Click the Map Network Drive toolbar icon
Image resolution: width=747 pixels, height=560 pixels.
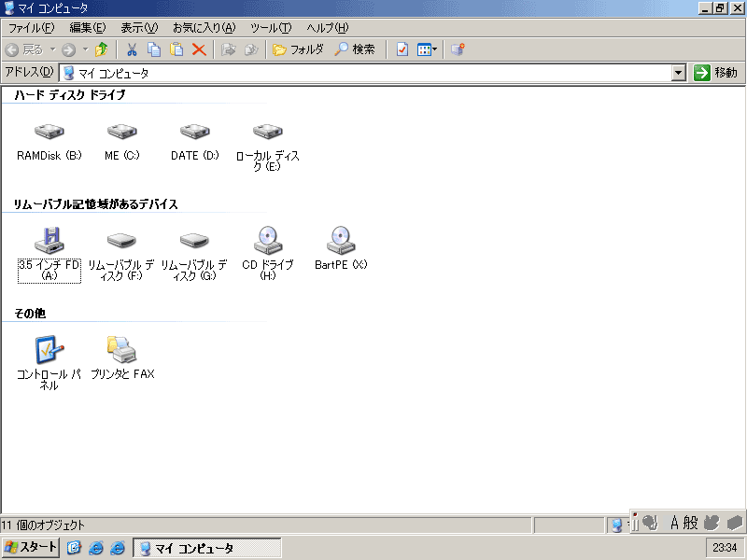tap(458, 49)
